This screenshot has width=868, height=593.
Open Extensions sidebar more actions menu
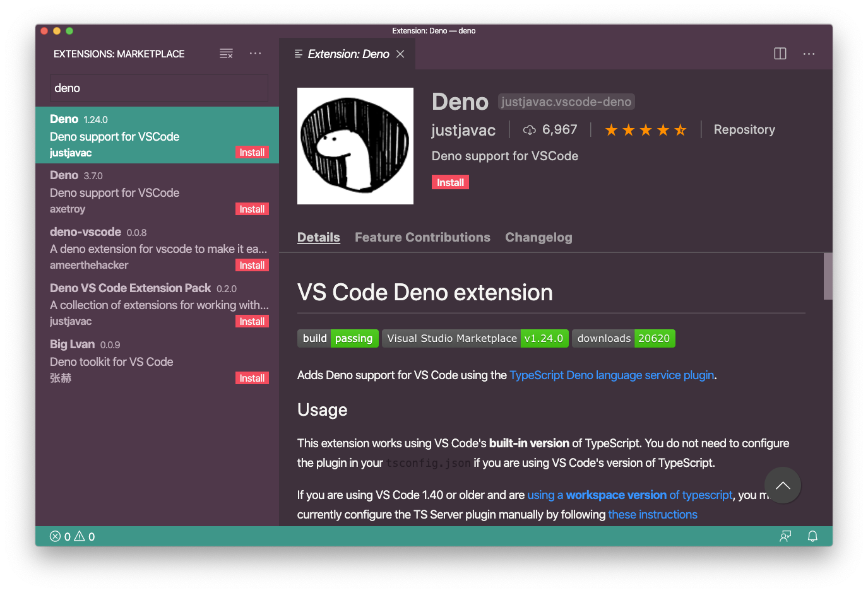click(x=255, y=54)
